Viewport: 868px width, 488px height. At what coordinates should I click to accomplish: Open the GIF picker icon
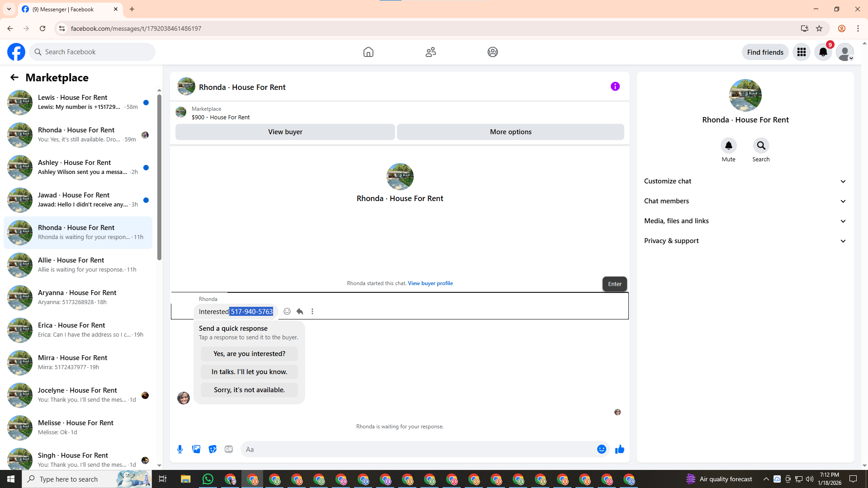(229, 449)
